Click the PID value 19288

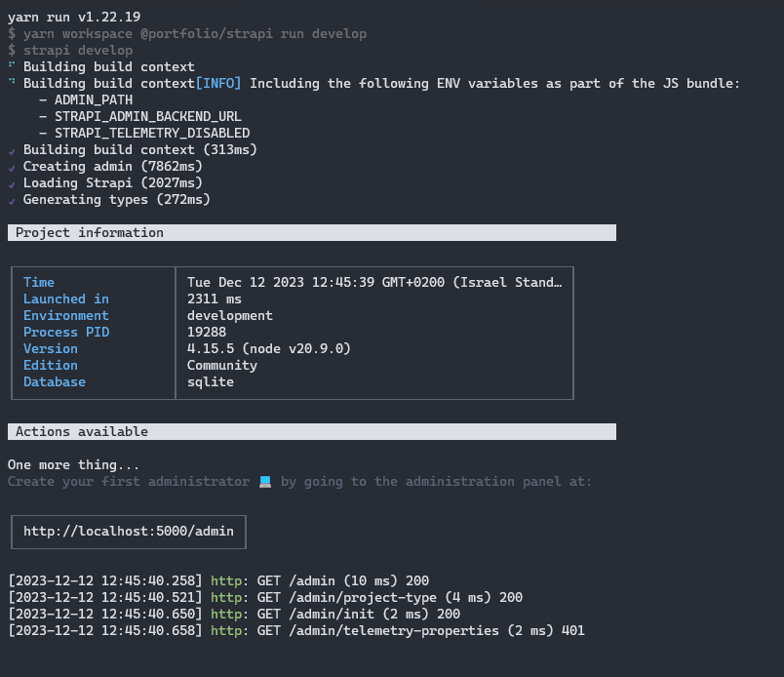207,332
